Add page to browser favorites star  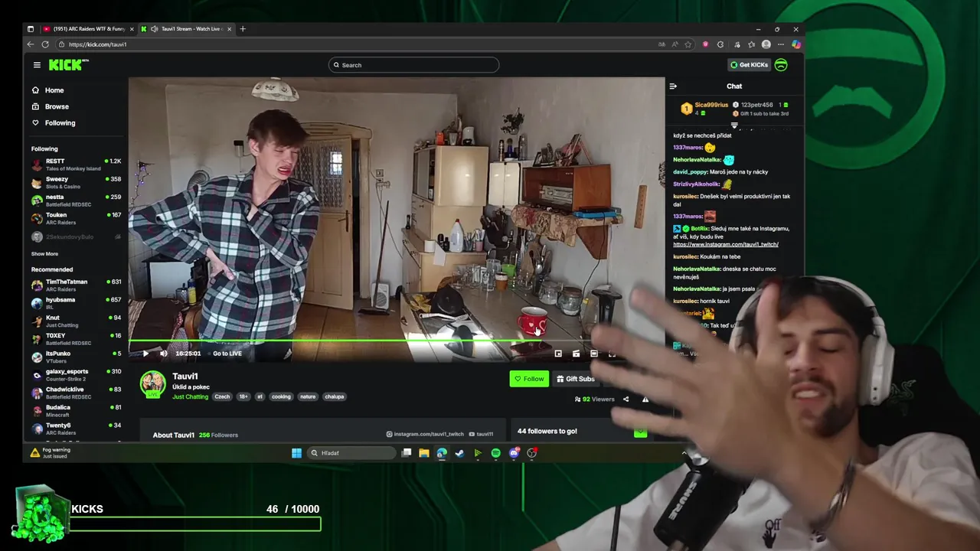point(688,44)
